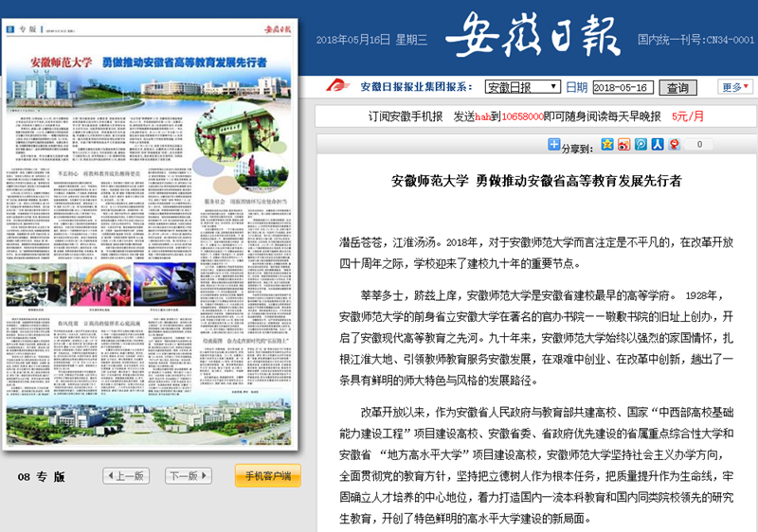This screenshot has height=532, width=758.
Task: Click the article headline 安徽师范大学 勇做推动安徽省高等教育发展先行者
Action: 536,181
